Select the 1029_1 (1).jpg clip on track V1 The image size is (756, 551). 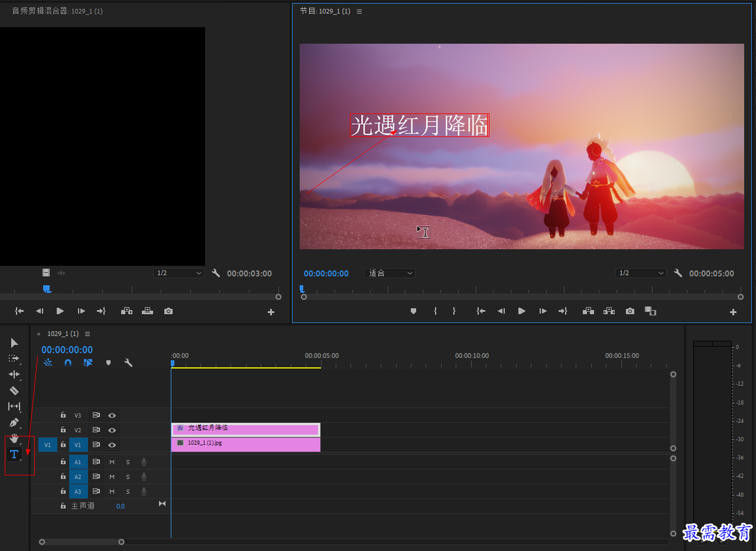245,445
